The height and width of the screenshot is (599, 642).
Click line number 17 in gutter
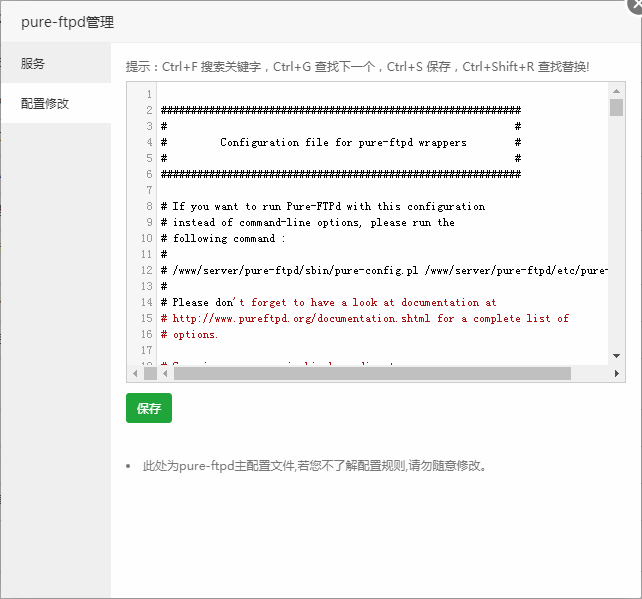pos(147,350)
